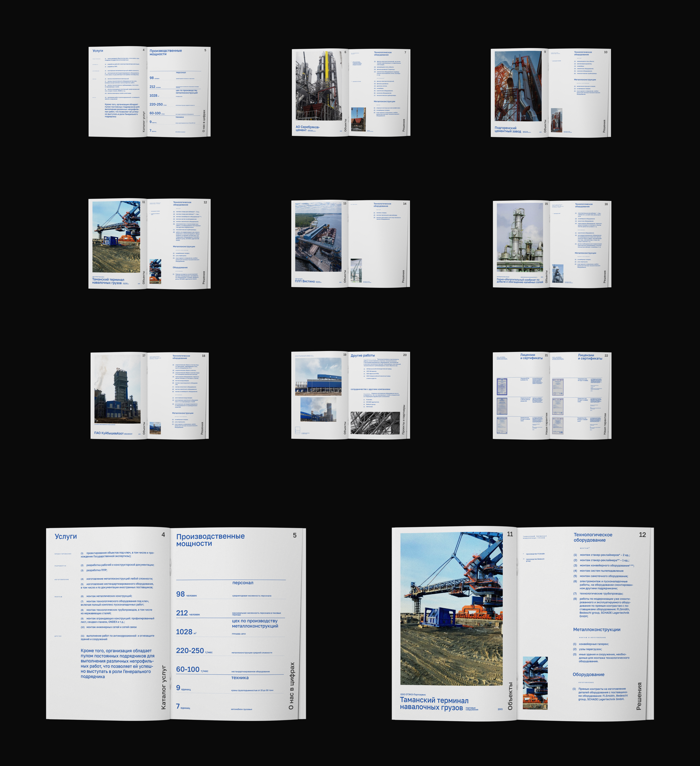Image resolution: width=700 pixels, height=766 pixels.
Task: Click the small Услуги spread thumbnail, pages 4-5
Action: tap(149, 91)
